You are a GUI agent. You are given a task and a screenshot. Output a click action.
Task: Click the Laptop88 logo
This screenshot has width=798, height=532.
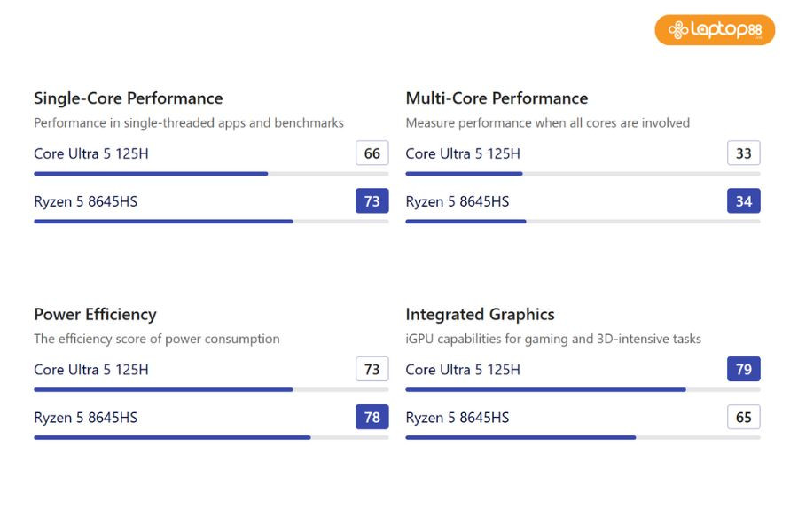tap(715, 30)
